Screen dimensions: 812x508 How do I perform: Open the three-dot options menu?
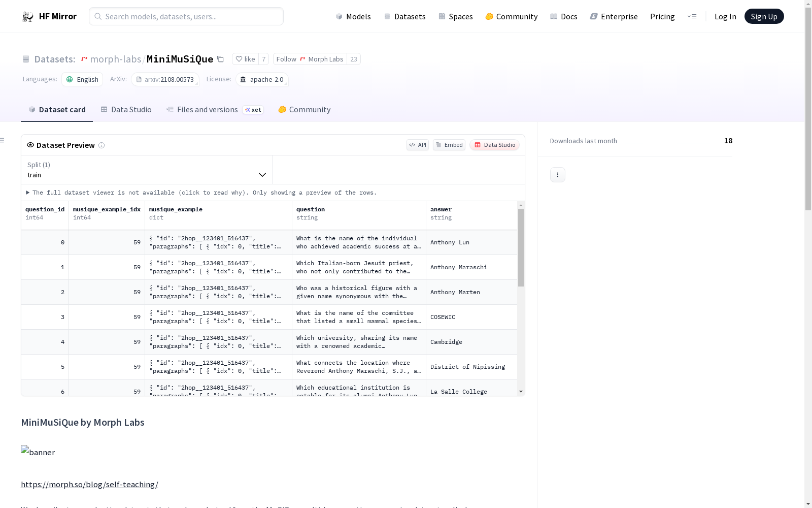click(558, 175)
